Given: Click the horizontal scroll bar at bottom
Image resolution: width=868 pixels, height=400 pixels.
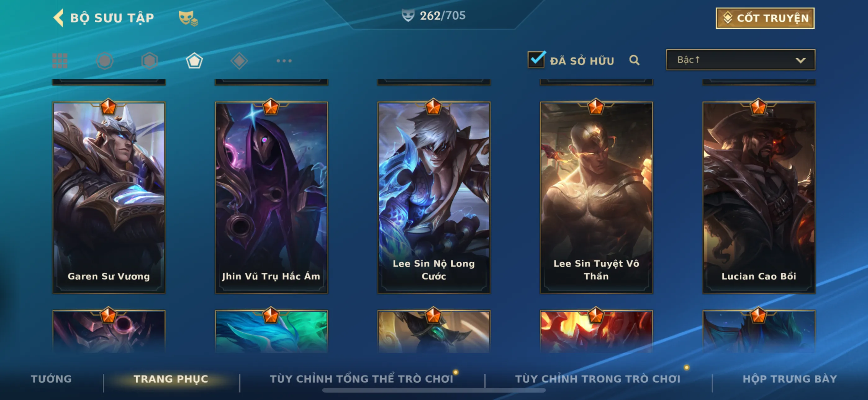Looking at the screenshot, I should [434, 391].
